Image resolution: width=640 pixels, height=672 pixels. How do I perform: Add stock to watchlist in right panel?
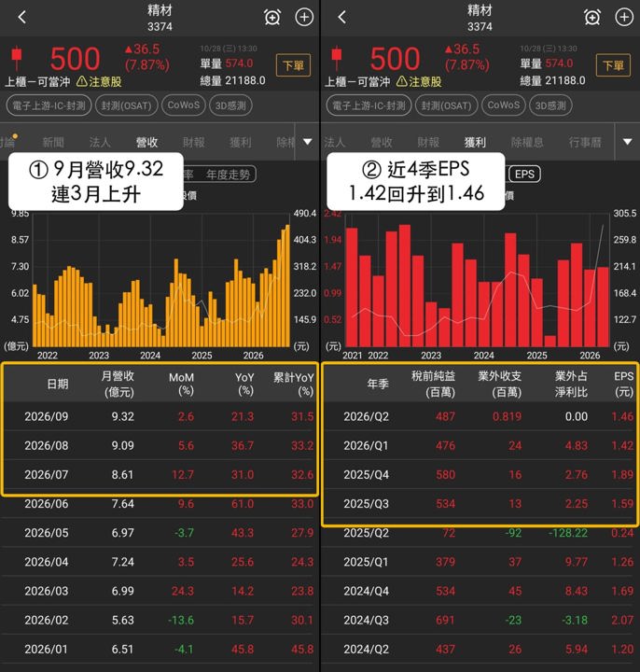[x=624, y=18]
